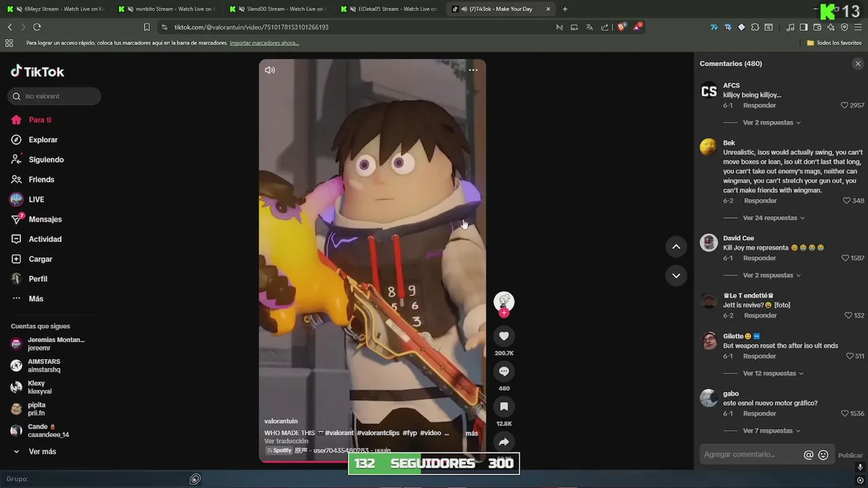Image resolution: width=868 pixels, height=488 pixels.
Task: Reply to AFCS comment via Responder
Action: [759, 106]
